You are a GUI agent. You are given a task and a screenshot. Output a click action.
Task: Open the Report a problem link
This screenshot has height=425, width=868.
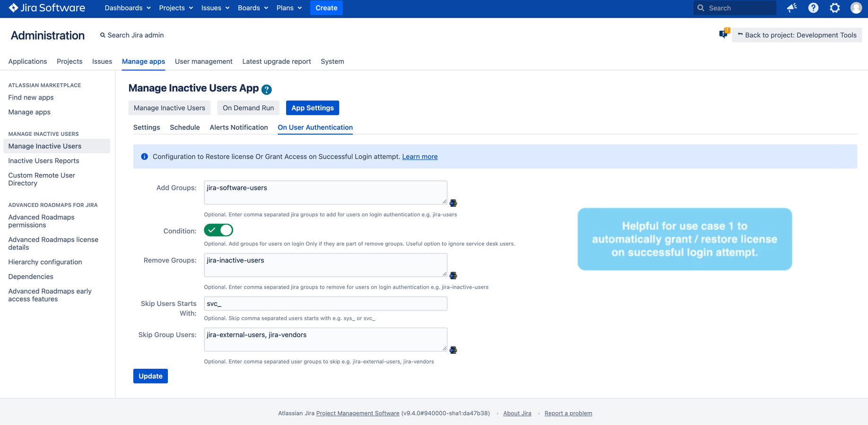pos(568,413)
